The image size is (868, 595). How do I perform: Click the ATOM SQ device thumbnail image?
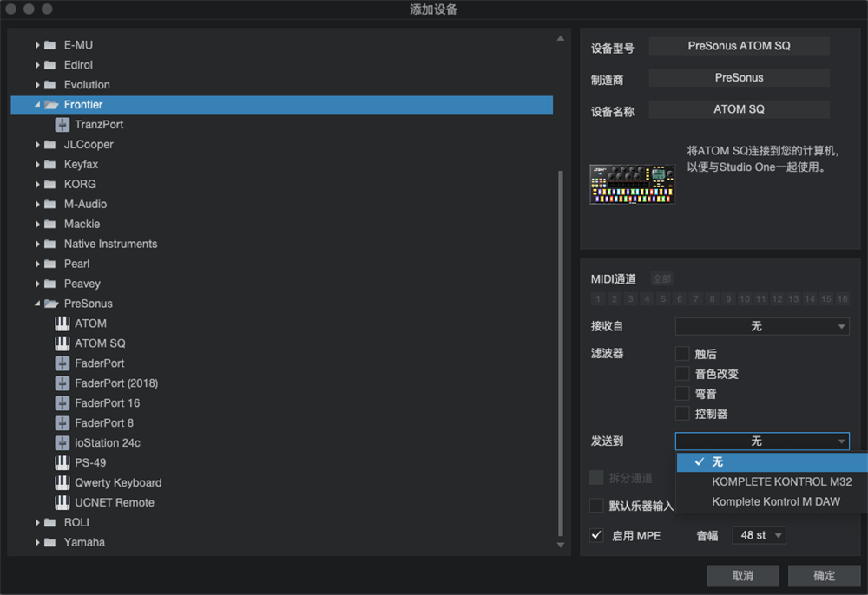632,184
